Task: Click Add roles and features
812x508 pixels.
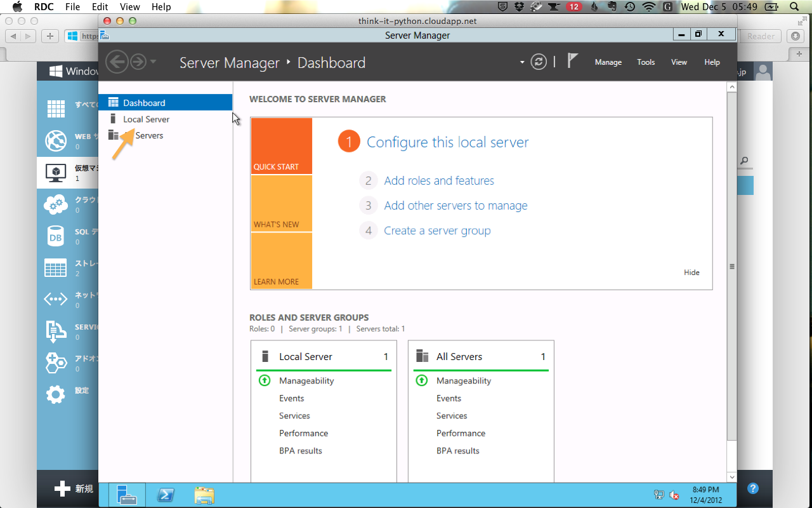Action: point(439,181)
